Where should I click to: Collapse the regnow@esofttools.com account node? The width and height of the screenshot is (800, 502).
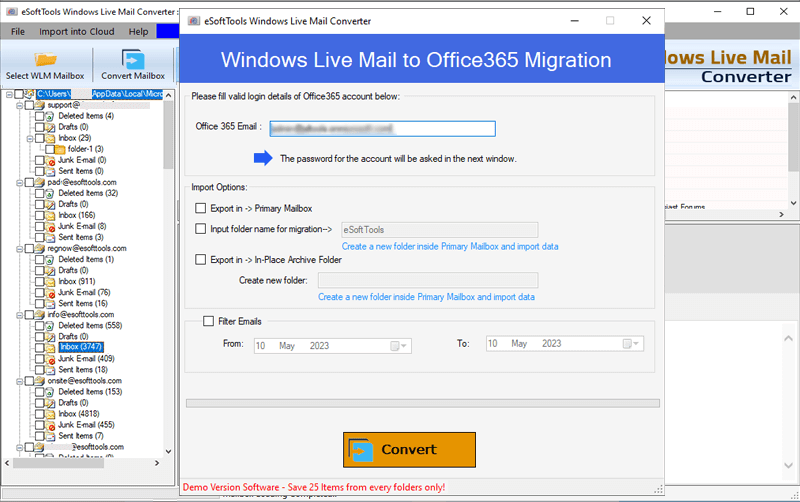[x=19, y=248]
